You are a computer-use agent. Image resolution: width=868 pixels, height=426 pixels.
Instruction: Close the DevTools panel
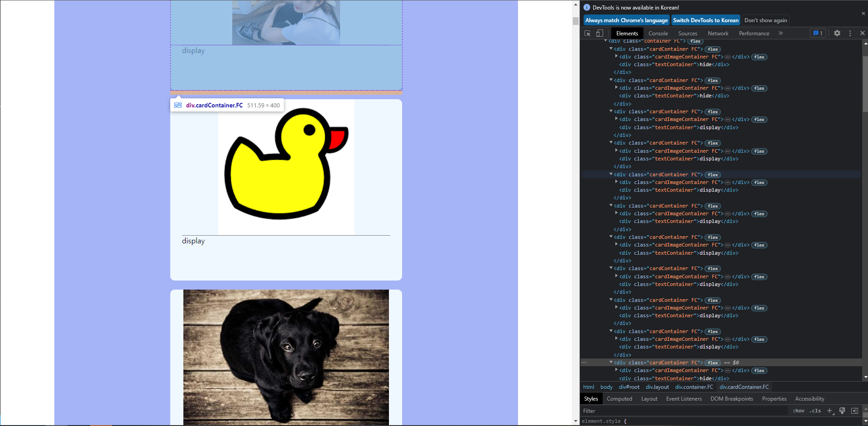pos(862,33)
